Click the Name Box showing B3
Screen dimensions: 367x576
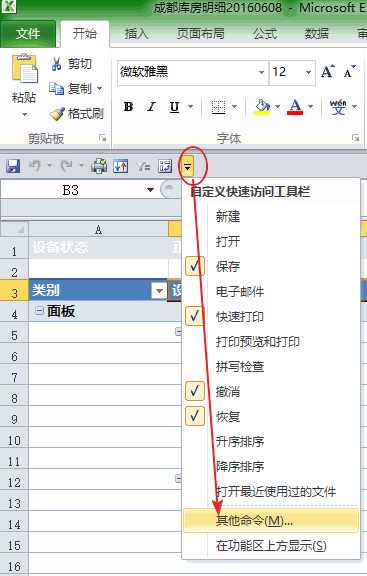click(x=71, y=190)
